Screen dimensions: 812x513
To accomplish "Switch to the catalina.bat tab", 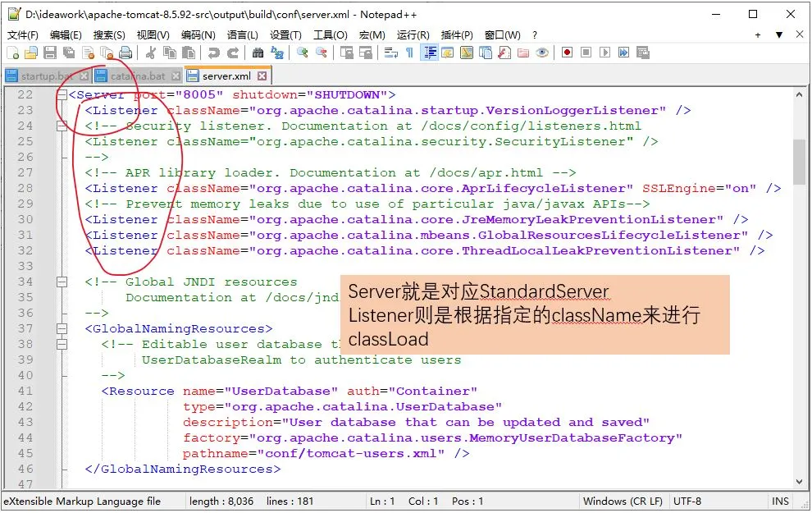I will click(139, 75).
